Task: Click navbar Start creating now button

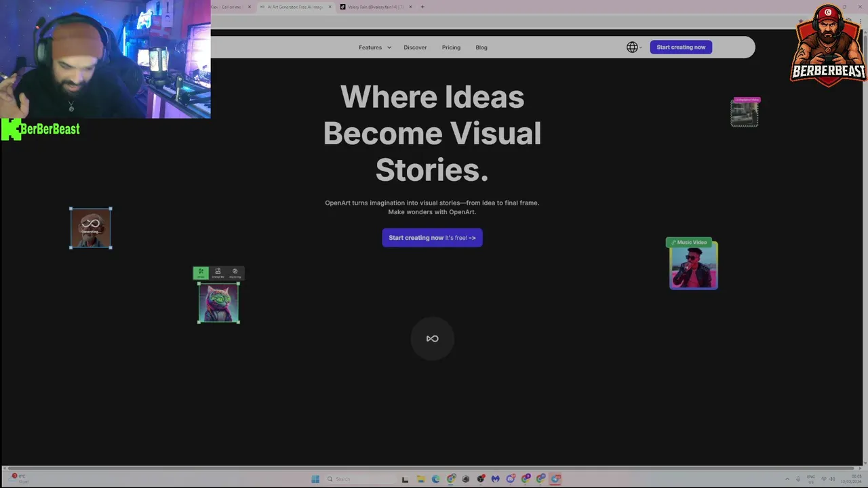Action: click(x=681, y=47)
